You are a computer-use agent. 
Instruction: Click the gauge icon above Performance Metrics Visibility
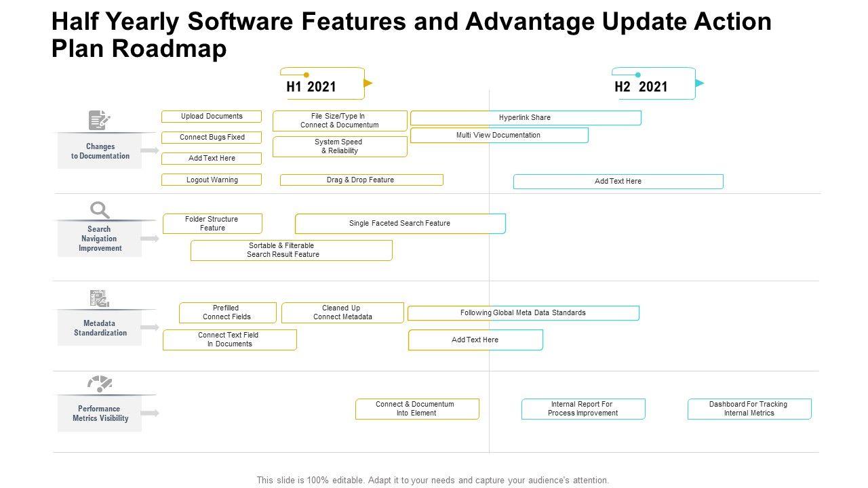point(100,384)
